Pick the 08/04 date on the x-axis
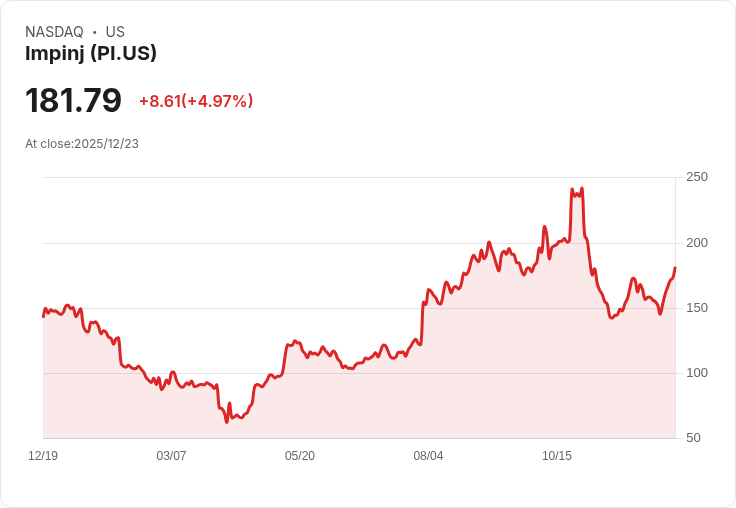 [x=428, y=456]
